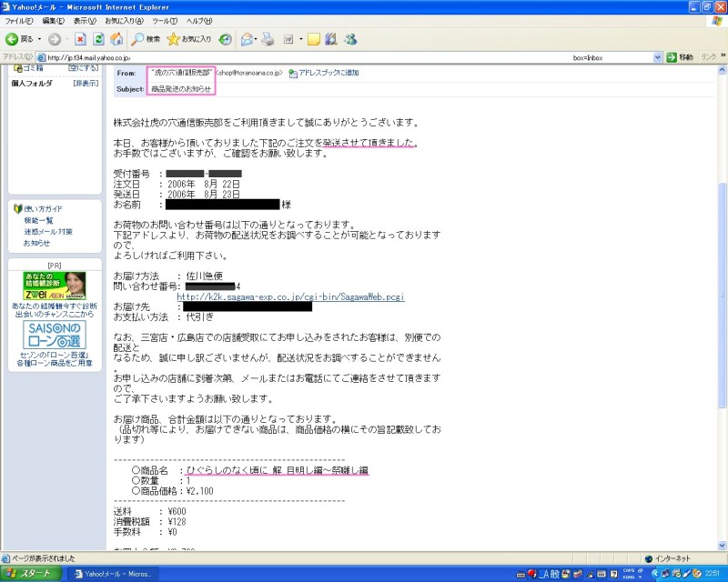Screen dimensions: 728x582
Task: Click the vertical scrollbar thumb
Action: [722, 296]
